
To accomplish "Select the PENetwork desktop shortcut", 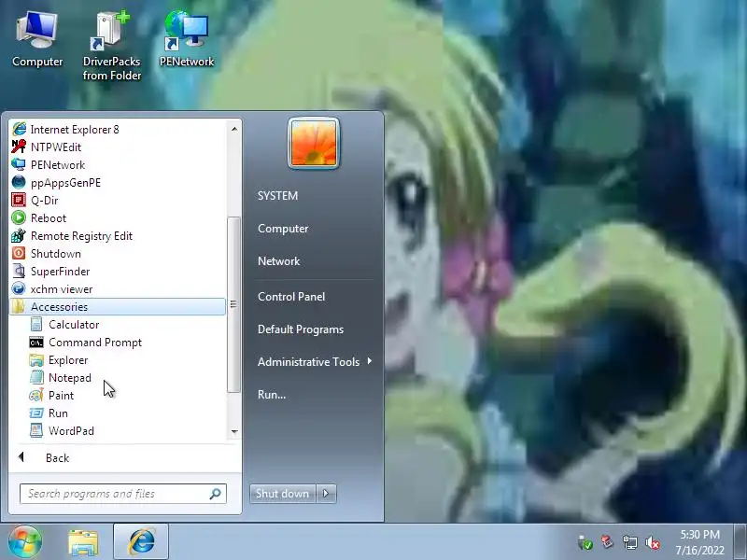I will coord(186,40).
